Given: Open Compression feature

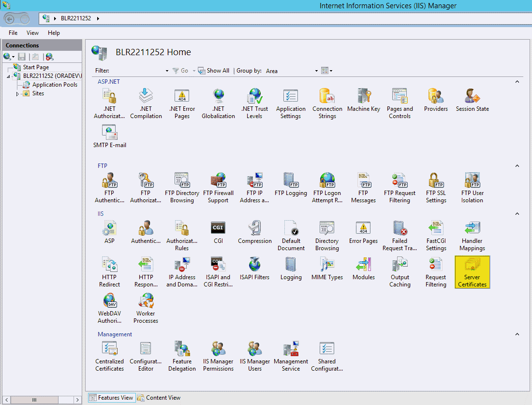Looking at the screenshot, I should (254, 232).
